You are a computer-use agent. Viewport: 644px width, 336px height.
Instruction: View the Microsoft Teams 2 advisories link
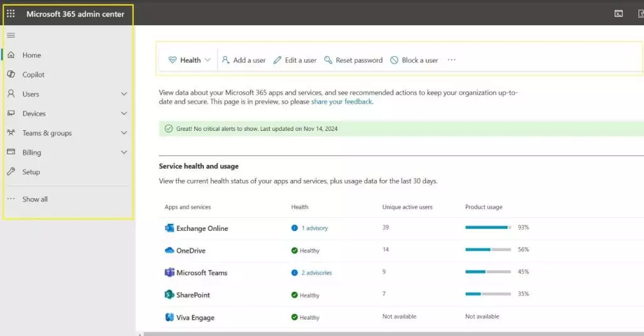coord(316,273)
